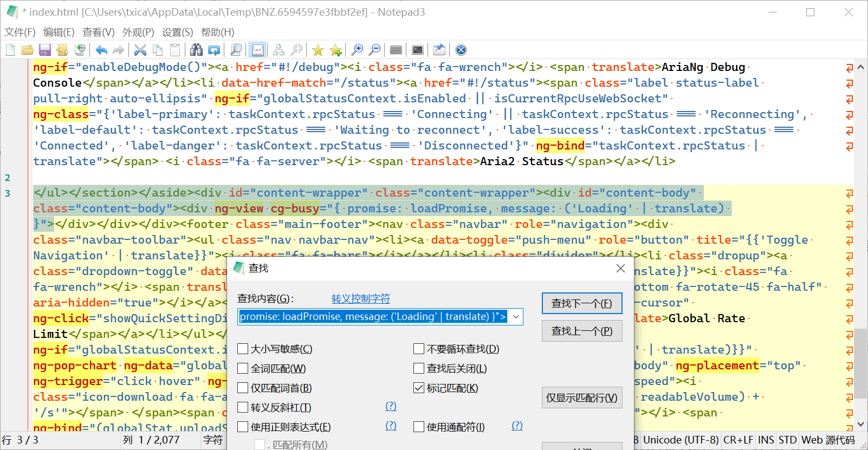Toggle the word wrap toolbar icon
This screenshot has width=868, height=450.
258,50
